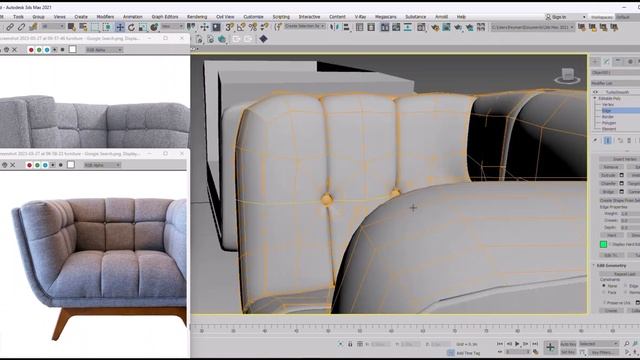The height and width of the screenshot is (360, 640).
Task: Open RGB Alpha dropdown in top image window
Action: (x=104, y=49)
